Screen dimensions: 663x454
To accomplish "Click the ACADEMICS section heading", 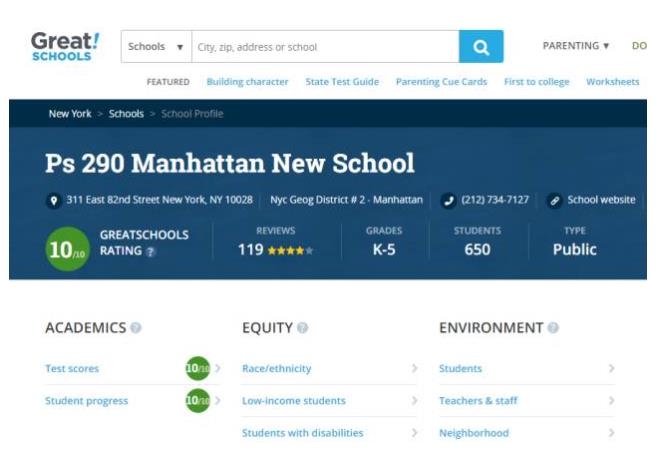I will (85, 328).
